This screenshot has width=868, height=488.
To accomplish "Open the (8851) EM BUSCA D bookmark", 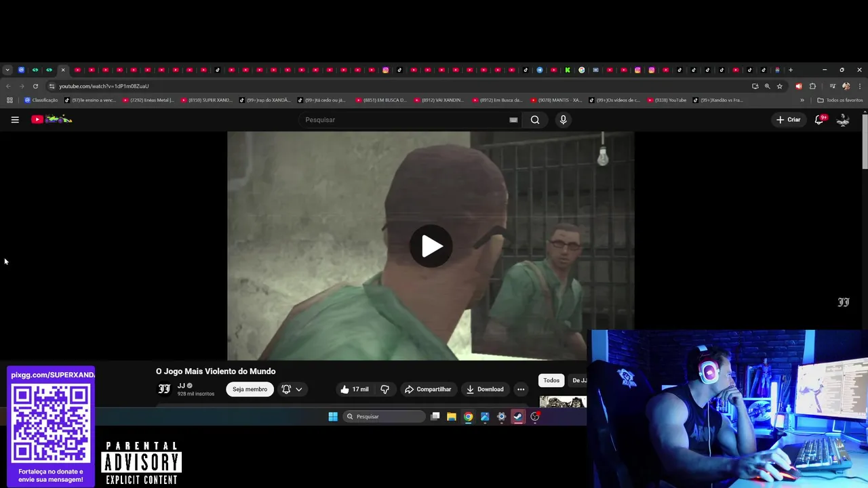I will tap(380, 100).
